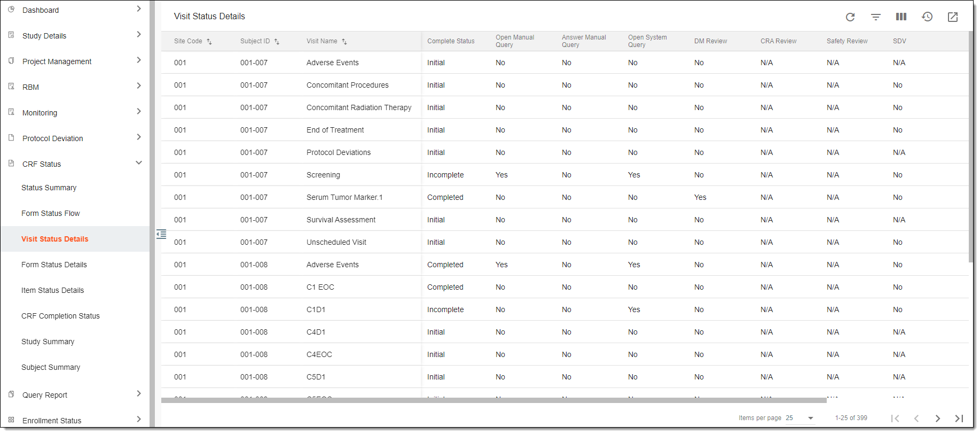Click the Safety Review column header
Viewport: 980px width, 434px height.
click(x=847, y=41)
